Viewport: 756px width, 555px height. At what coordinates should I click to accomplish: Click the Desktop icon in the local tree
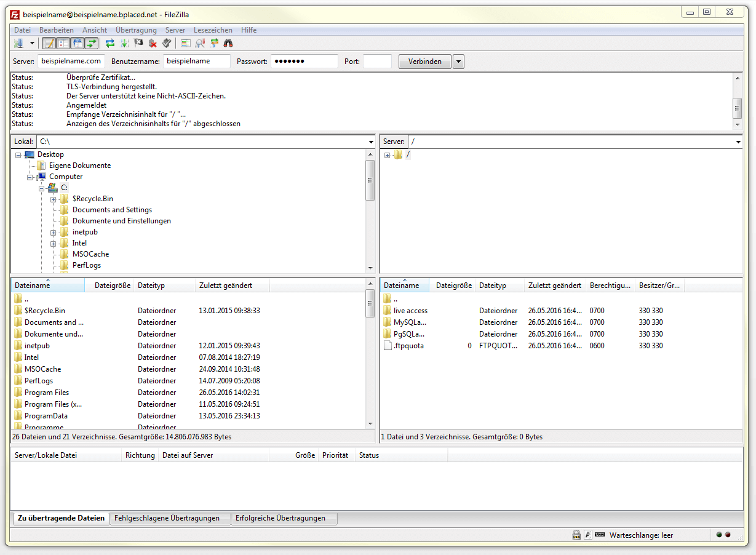(30, 154)
